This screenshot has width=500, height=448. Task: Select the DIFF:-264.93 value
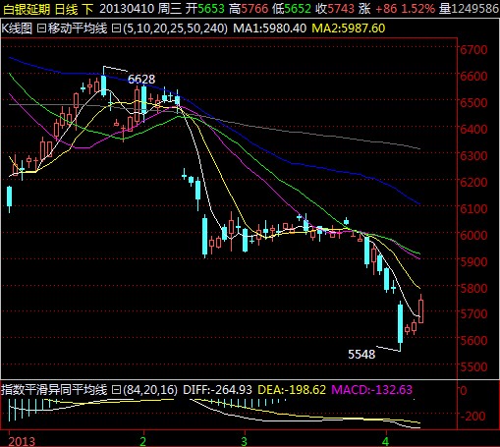coord(217,390)
